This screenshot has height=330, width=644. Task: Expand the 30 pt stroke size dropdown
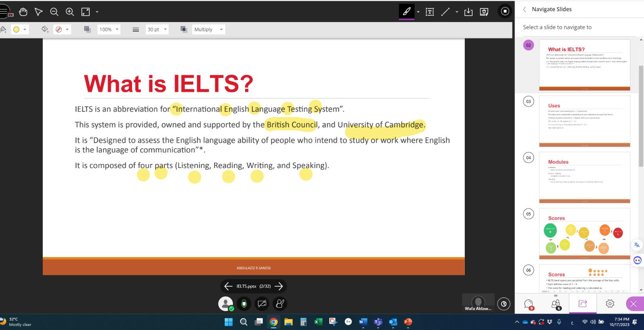click(x=157, y=29)
